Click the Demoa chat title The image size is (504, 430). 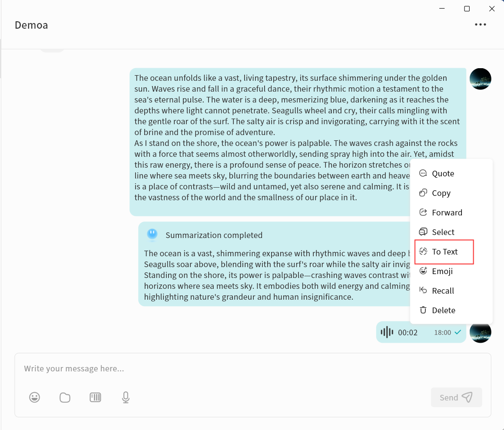[31, 25]
